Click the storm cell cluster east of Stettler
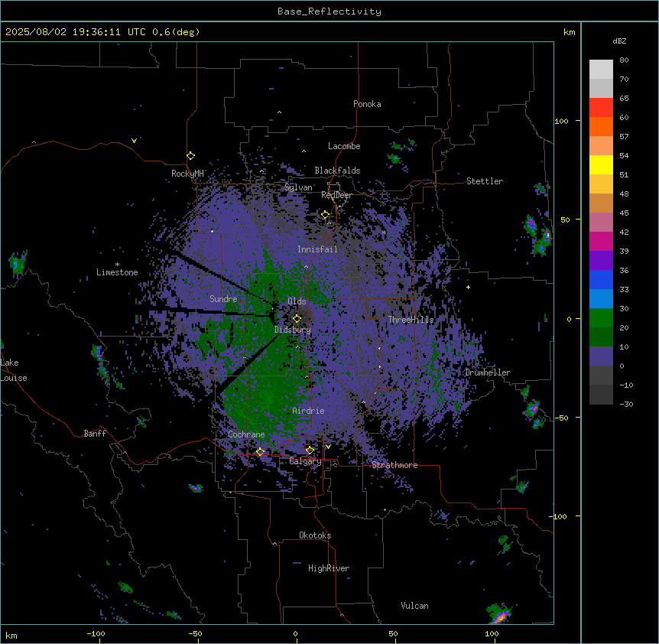The image size is (659, 644). tap(538, 235)
